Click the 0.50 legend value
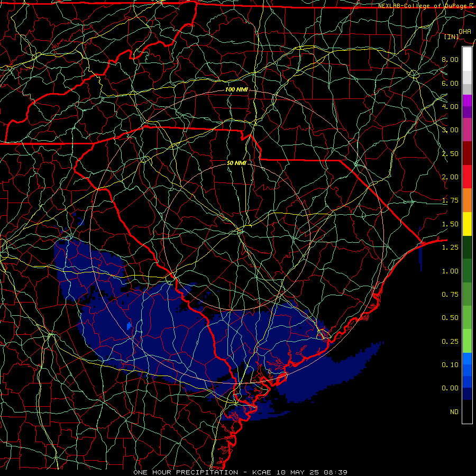476x476 pixels. pyautogui.click(x=450, y=318)
